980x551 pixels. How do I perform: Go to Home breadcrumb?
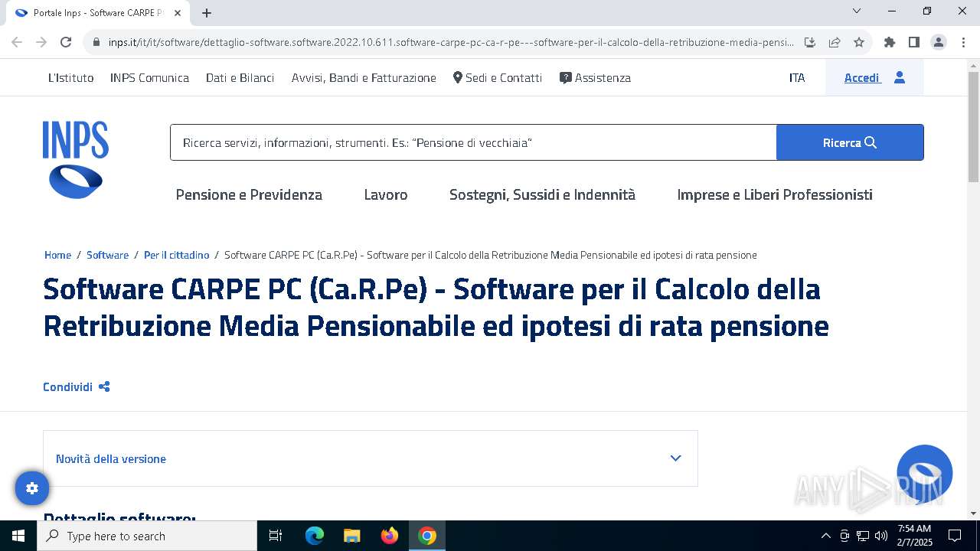(x=57, y=255)
